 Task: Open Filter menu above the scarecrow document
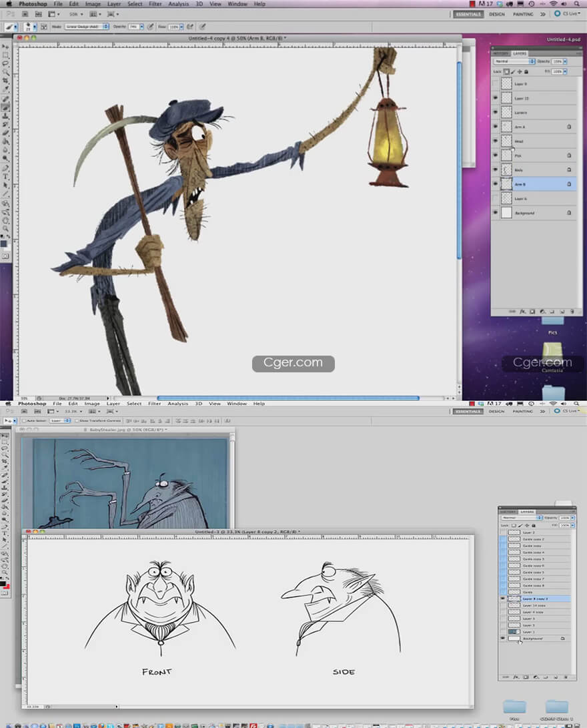pos(155,4)
